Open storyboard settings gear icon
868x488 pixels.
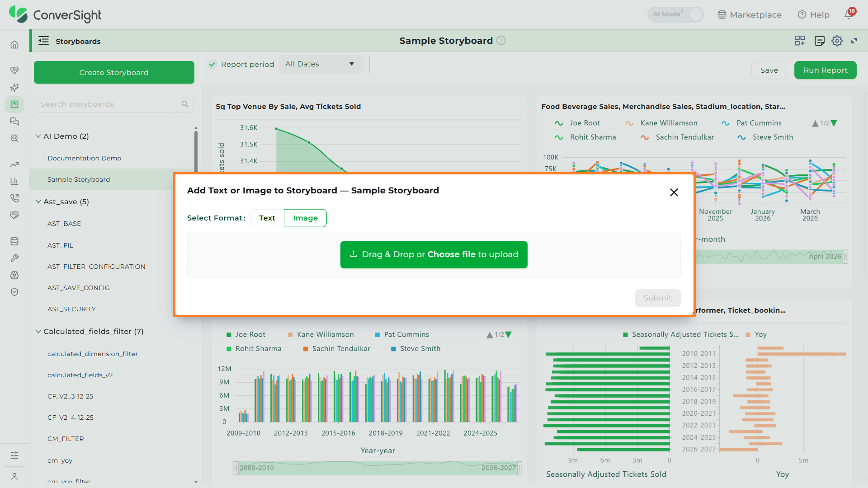pos(837,41)
